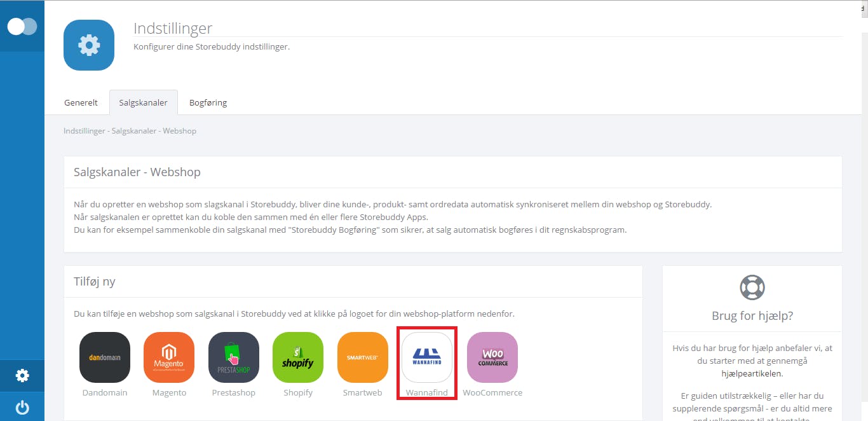Viewport: 868px width, 421px height.
Task: Choose the Prestashop logo
Action: (x=234, y=357)
